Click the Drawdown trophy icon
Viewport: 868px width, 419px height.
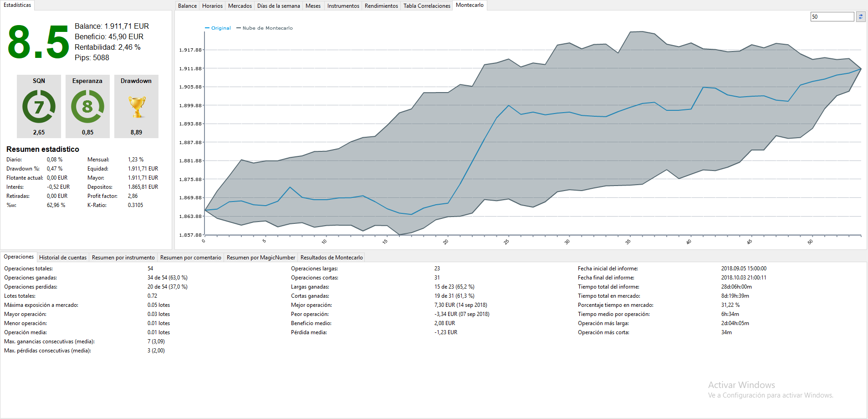pos(136,107)
